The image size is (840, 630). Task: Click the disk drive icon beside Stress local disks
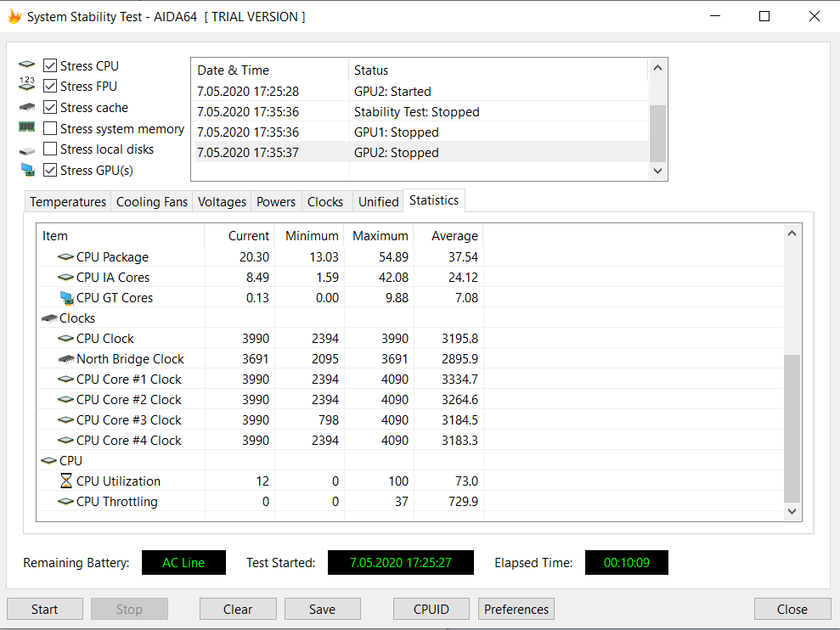[x=27, y=151]
